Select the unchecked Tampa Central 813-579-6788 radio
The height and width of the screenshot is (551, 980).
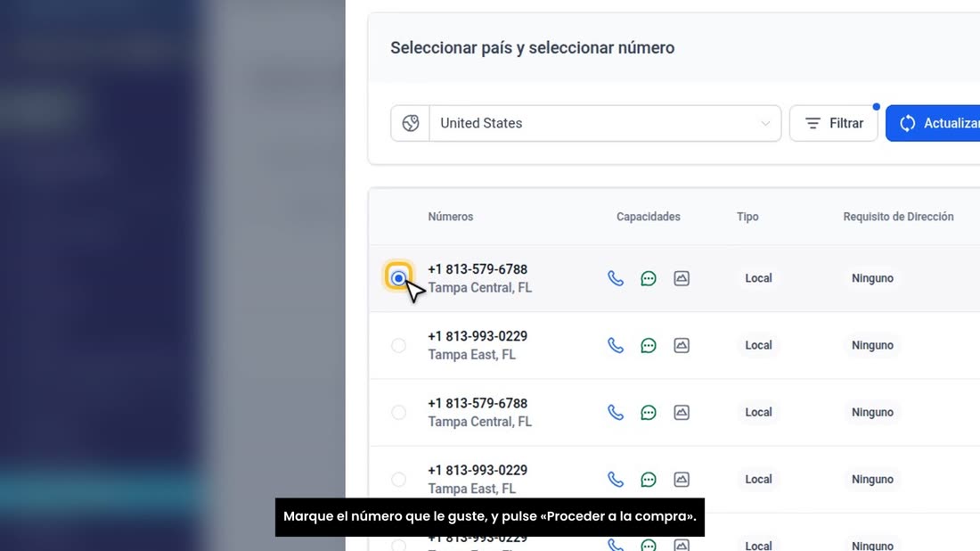(398, 412)
